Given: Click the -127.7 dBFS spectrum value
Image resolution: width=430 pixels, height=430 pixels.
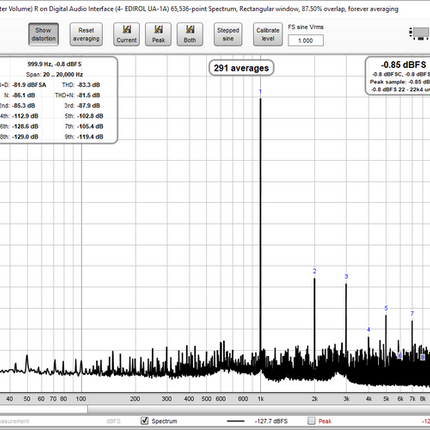Looking at the screenshot, I should [x=271, y=421].
